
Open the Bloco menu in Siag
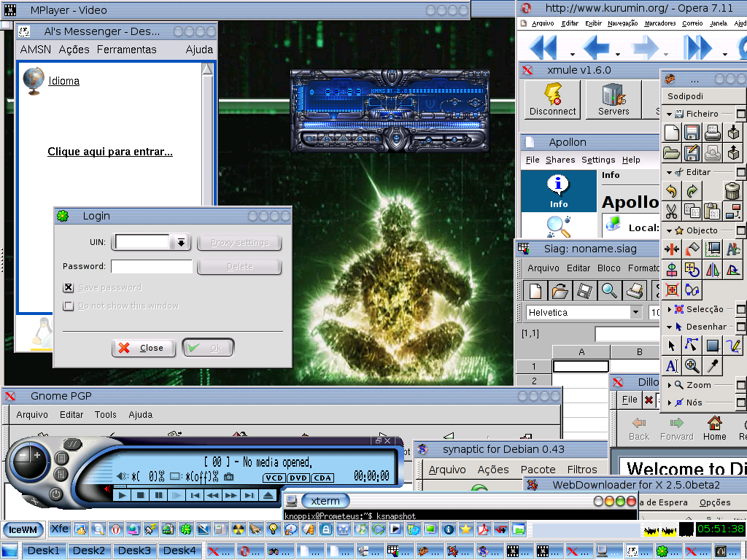609,268
